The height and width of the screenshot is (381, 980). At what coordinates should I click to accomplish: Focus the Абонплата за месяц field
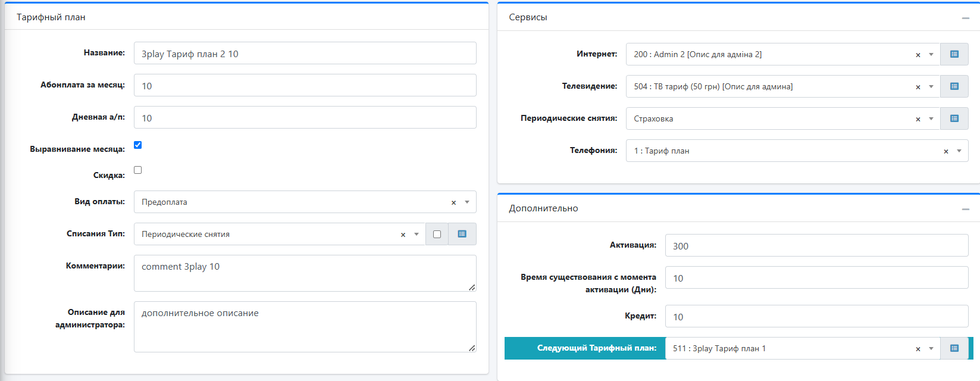(x=305, y=85)
